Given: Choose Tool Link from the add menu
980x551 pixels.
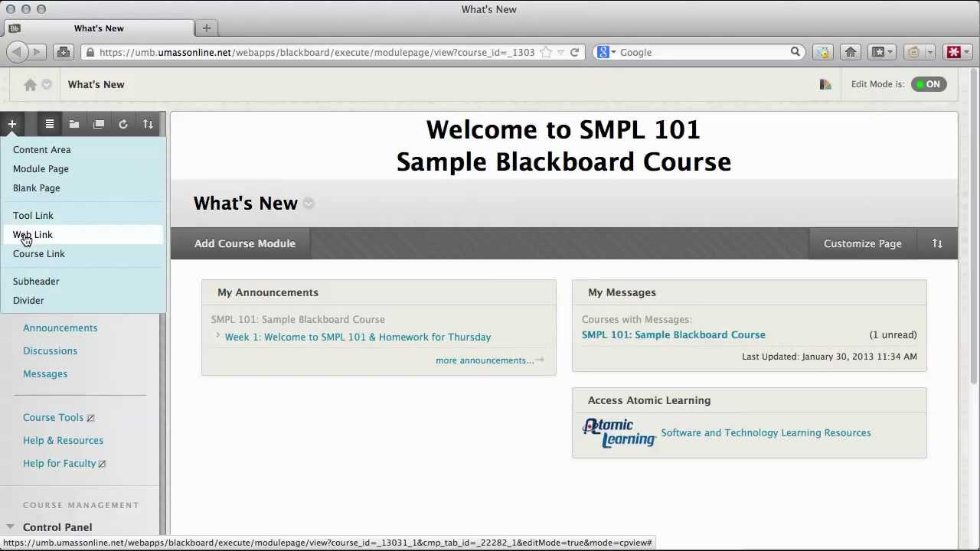Looking at the screenshot, I should [x=33, y=216].
